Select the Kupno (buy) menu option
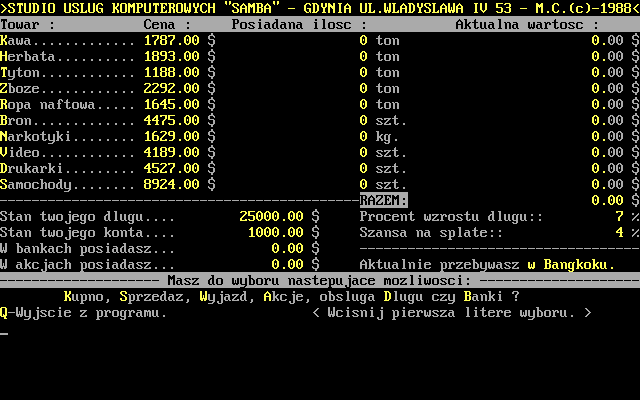 [x=87, y=297]
